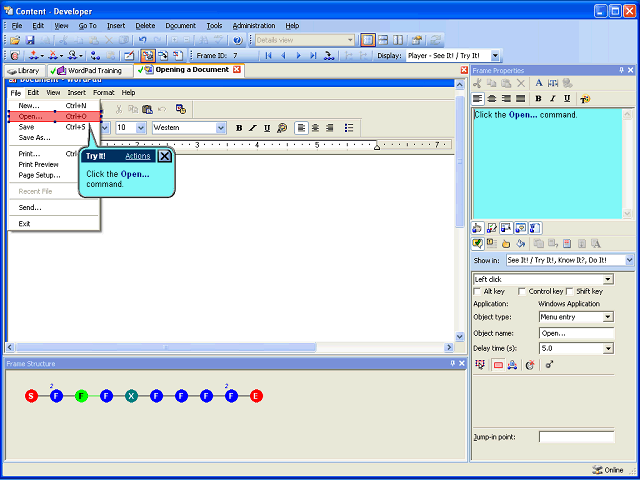Viewport: 640px width, 480px height.
Task: Click the Jump-in point input field
Action: 576,437
